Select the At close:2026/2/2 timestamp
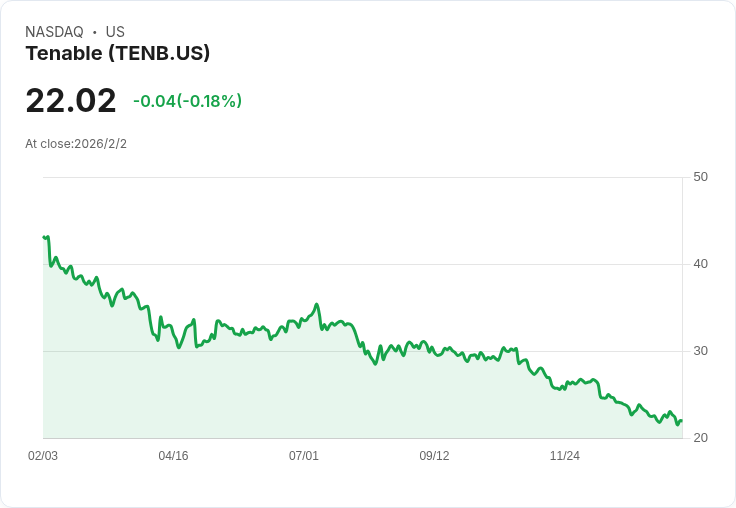The image size is (736, 508). click(x=76, y=144)
